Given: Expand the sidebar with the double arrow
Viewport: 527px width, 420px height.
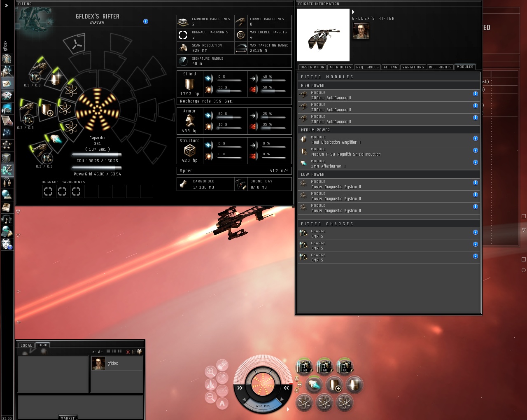Looking at the screenshot, I should 6,5.
